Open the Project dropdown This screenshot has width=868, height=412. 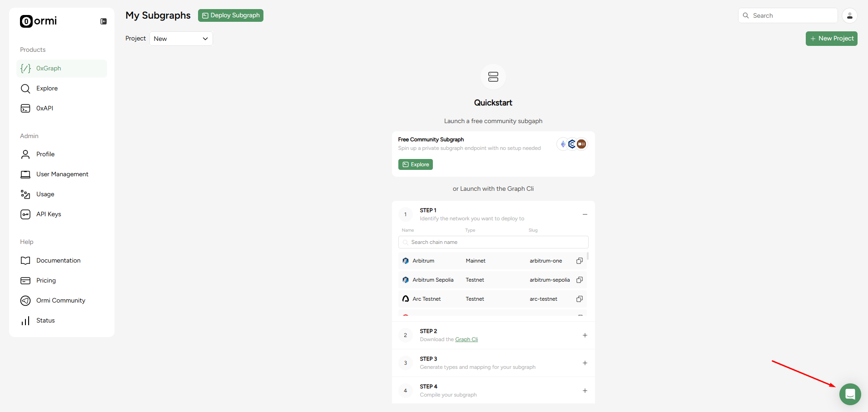tap(181, 39)
